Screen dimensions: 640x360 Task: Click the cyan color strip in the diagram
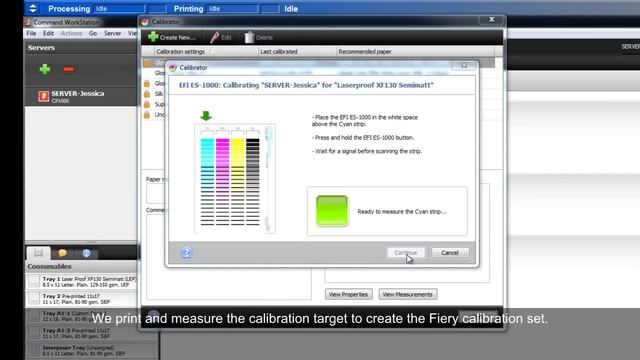[x=207, y=182]
